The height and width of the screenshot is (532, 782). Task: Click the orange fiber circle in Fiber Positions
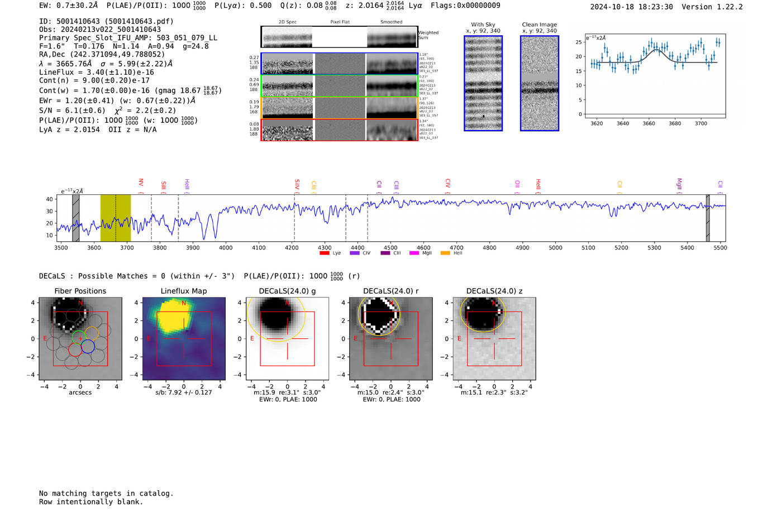point(92,334)
